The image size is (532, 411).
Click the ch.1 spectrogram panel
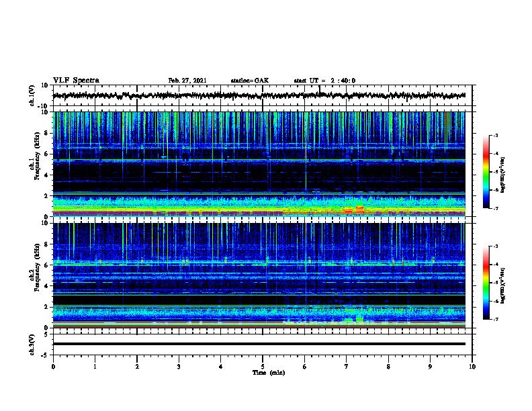coord(259,164)
